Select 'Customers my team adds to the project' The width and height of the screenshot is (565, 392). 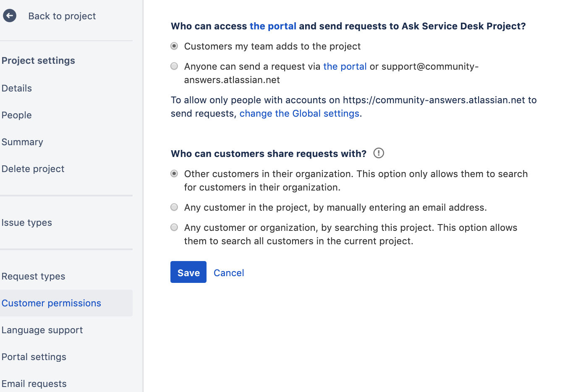tap(174, 46)
